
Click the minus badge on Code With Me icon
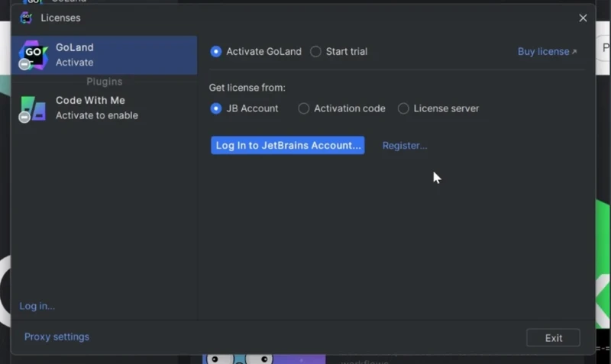point(24,118)
